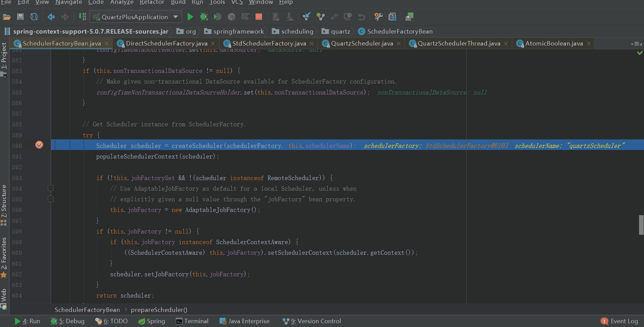Click the SDK chip icon in toolbar
The image size is (644, 327).
pos(409,16)
